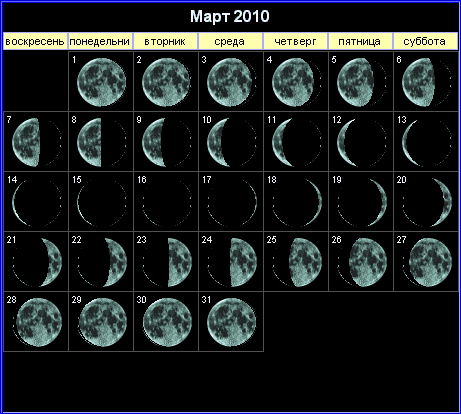Select the thin crescent on March 13
The width and height of the screenshot is (461, 414).
(x=427, y=142)
